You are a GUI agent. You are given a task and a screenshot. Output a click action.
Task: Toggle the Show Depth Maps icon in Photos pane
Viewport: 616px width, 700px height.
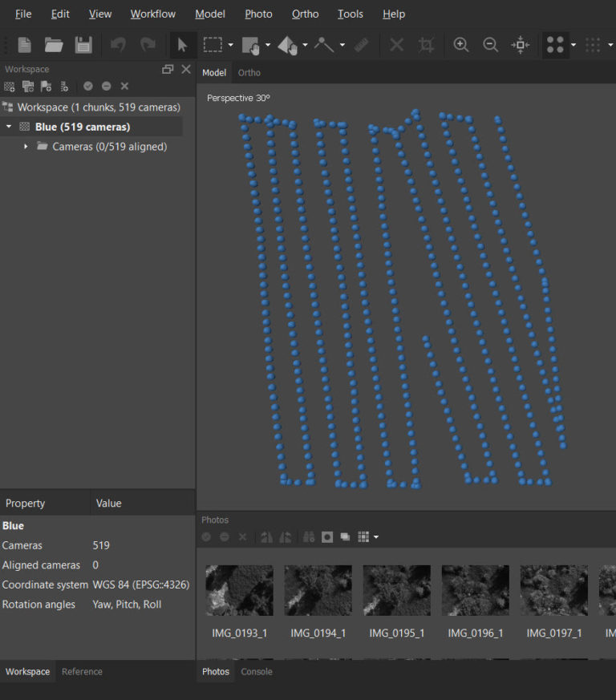tap(345, 536)
